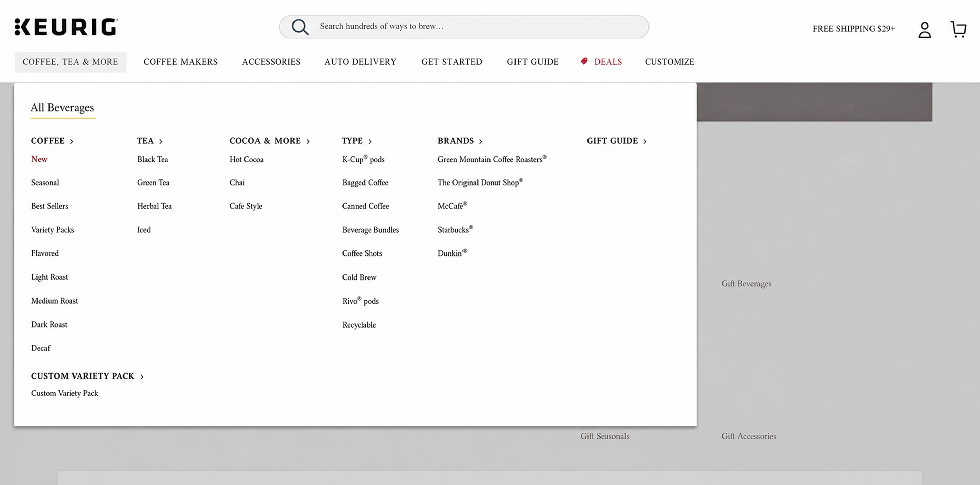The height and width of the screenshot is (485, 980).
Task: Choose Variety Packs link
Action: 53,230
